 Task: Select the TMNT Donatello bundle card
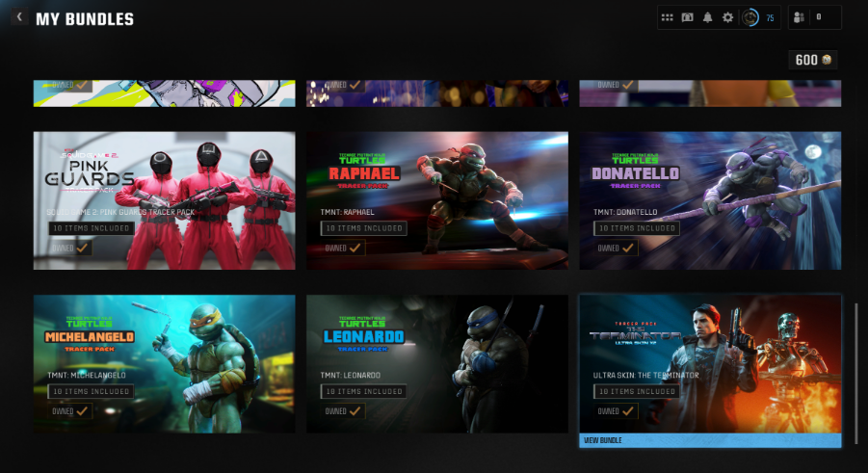coord(710,200)
